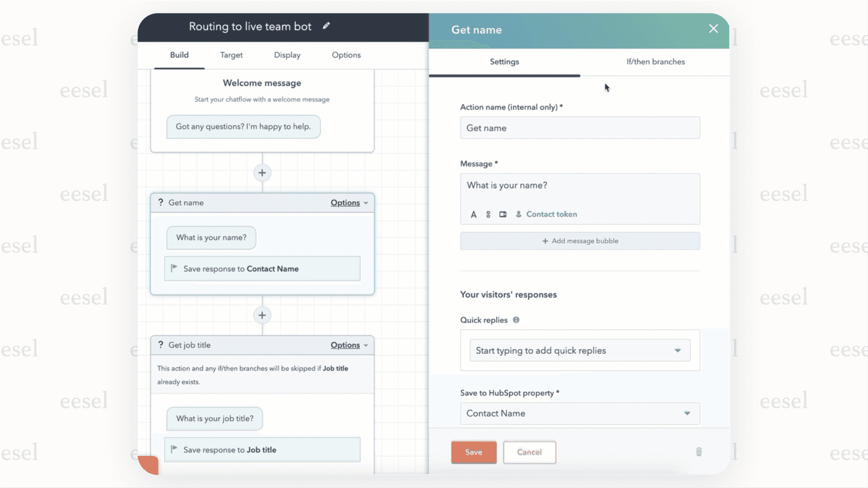Image resolution: width=868 pixels, height=488 pixels.
Task: Open the Target tab
Action: click(231, 55)
